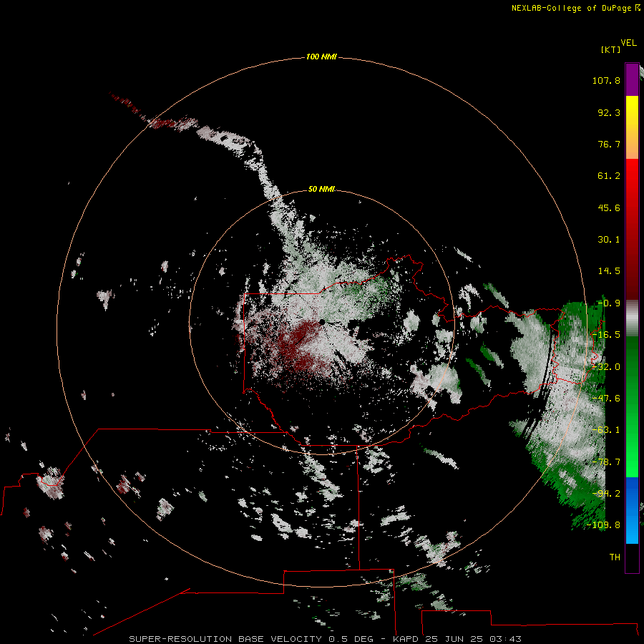The width and height of the screenshot is (644, 644).
Task: Click the purple segment of the color bar
Action: tap(632, 80)
